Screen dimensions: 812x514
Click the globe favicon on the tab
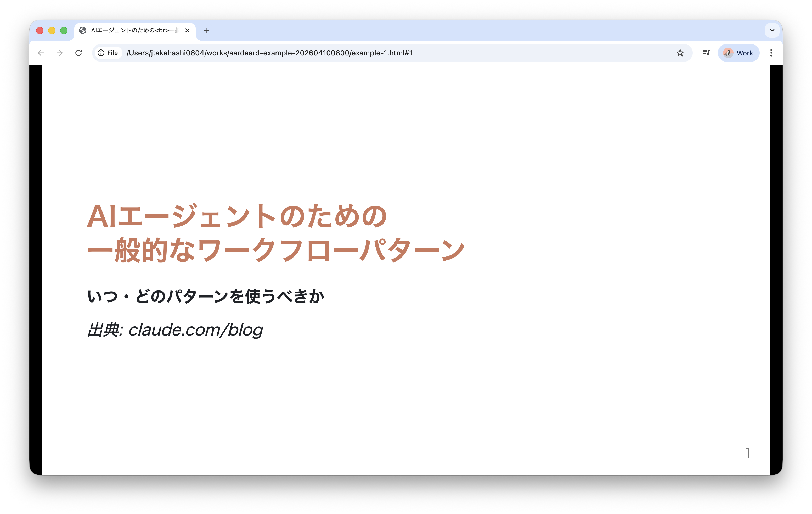83,31
